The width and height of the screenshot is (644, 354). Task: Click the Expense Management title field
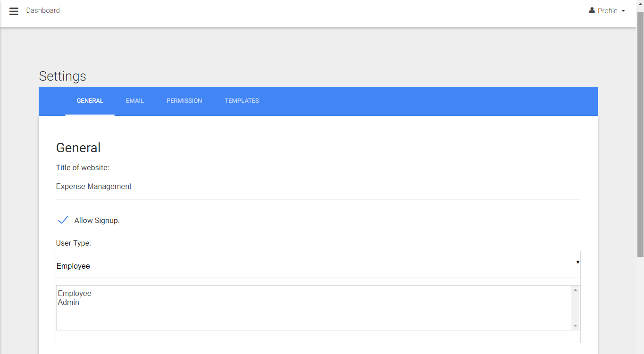point(318,187)
